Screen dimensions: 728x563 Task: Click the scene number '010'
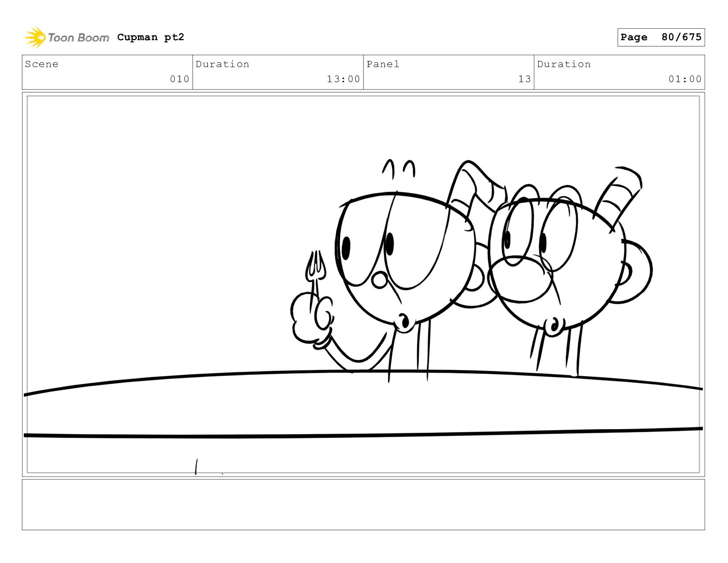click(x=180, y=79)
